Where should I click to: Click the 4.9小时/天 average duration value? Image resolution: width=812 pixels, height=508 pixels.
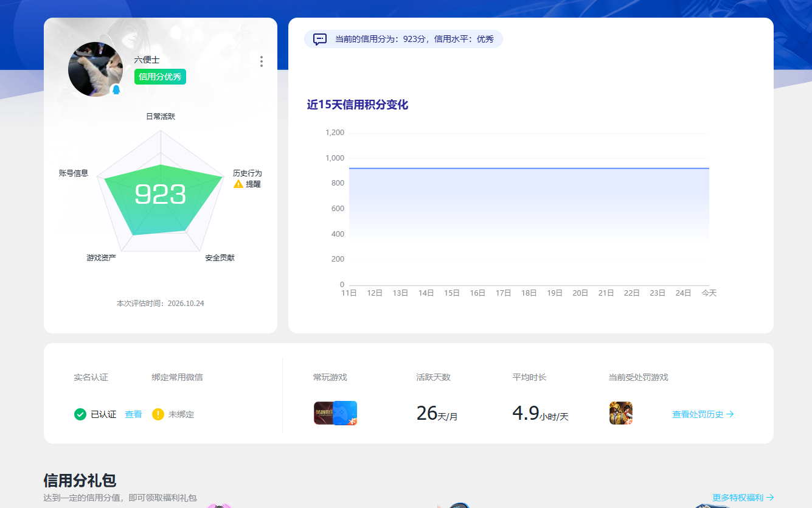point(541,414)
